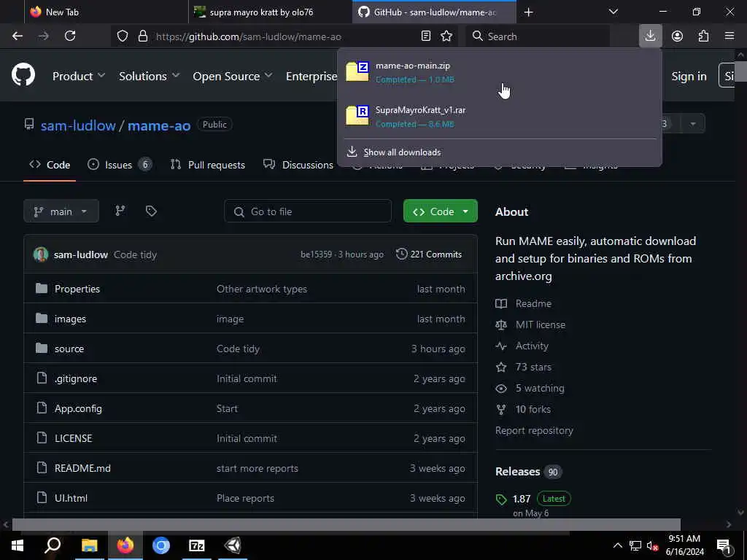
Task: Click the muted volume tray icon
Action: point(653,545)
